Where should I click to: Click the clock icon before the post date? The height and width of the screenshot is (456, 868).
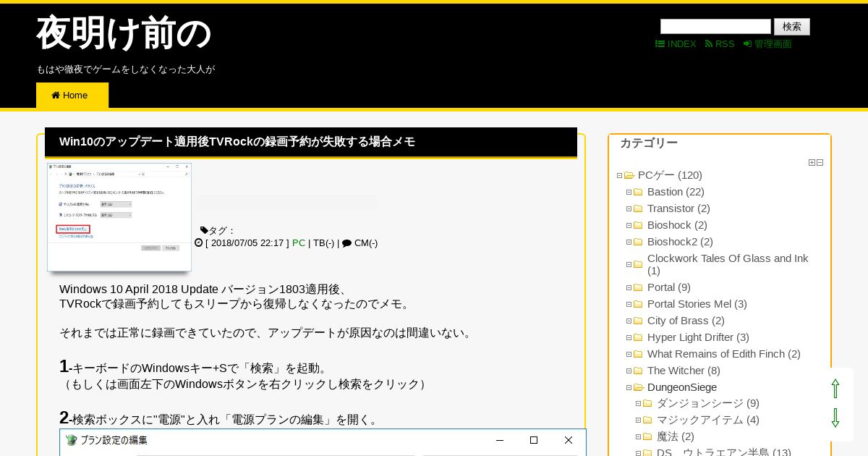click(199, 243)
